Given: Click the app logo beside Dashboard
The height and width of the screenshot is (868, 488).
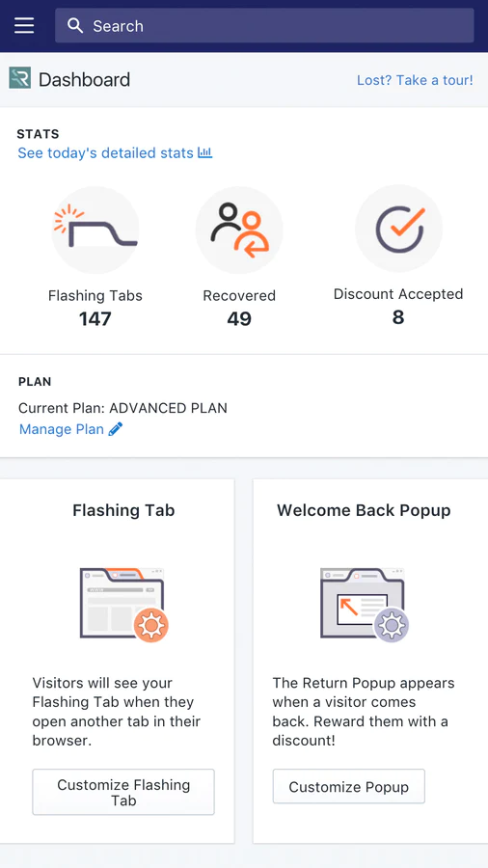Looking at the screenshot, I should tap(20, 79).
